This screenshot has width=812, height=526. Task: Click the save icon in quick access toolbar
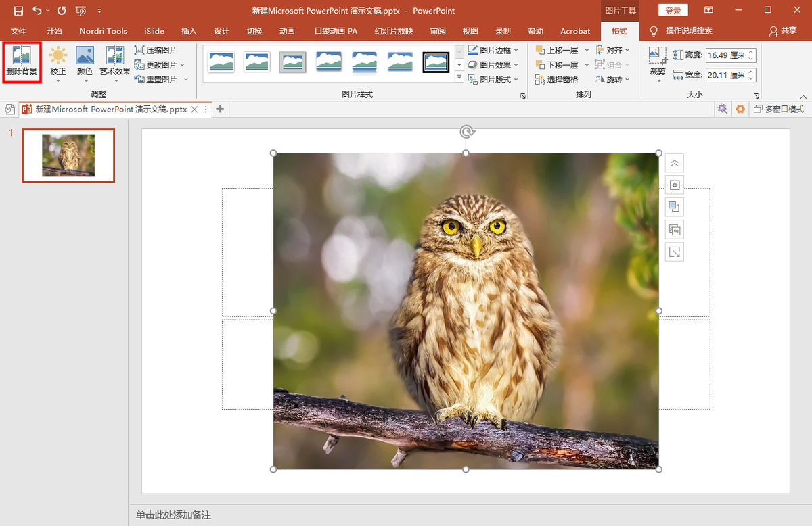coord(18,11)
